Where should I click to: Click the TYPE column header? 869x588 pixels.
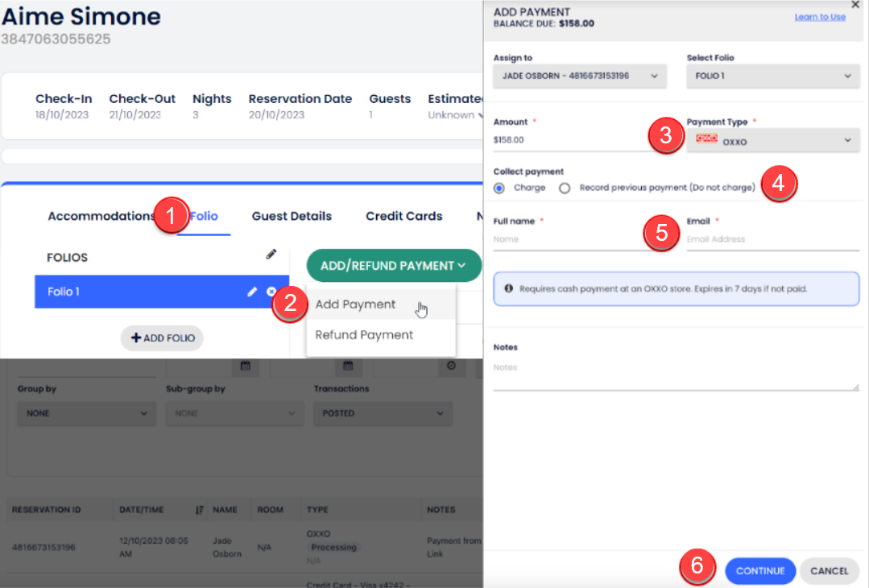[x=317, y=510]
